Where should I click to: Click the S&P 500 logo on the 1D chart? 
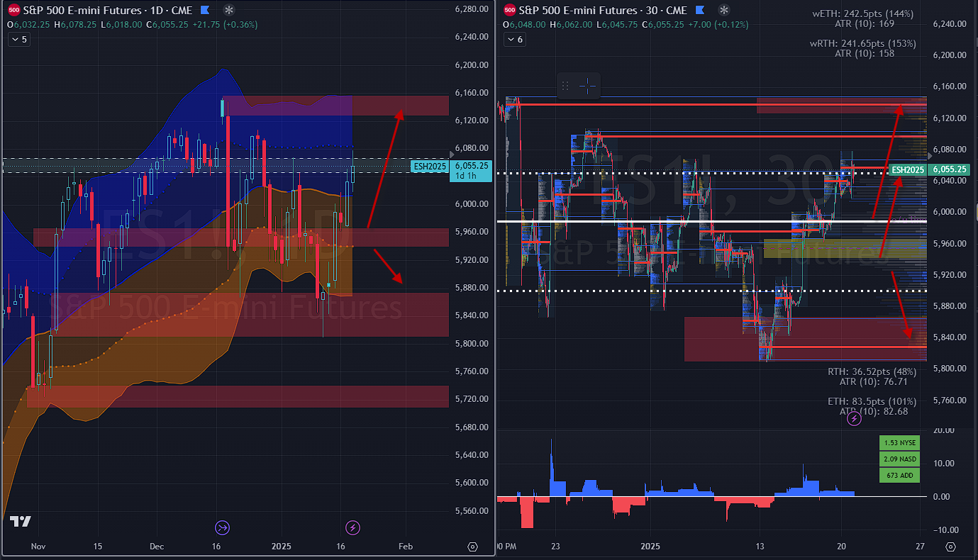[x=13, y=10]
